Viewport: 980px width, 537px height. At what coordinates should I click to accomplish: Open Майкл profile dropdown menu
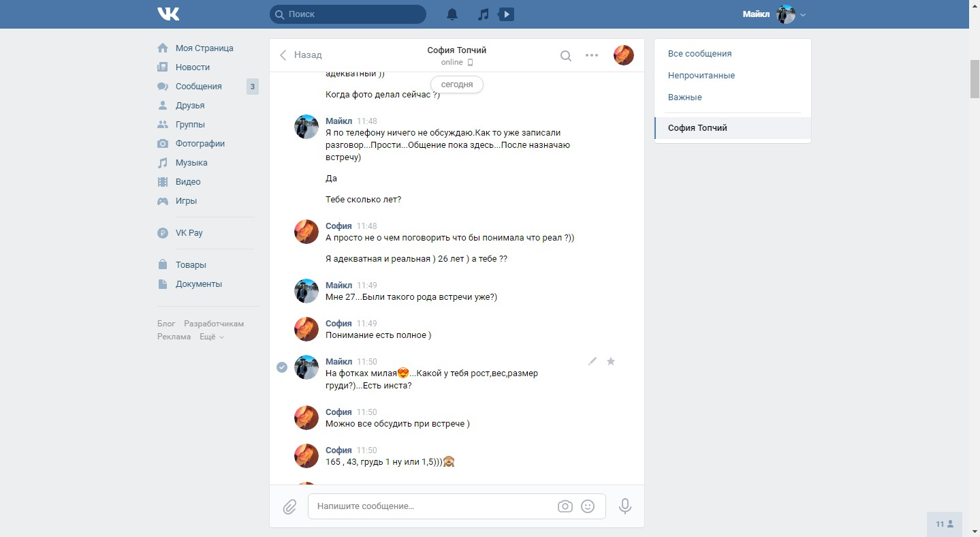pos(774,14)
